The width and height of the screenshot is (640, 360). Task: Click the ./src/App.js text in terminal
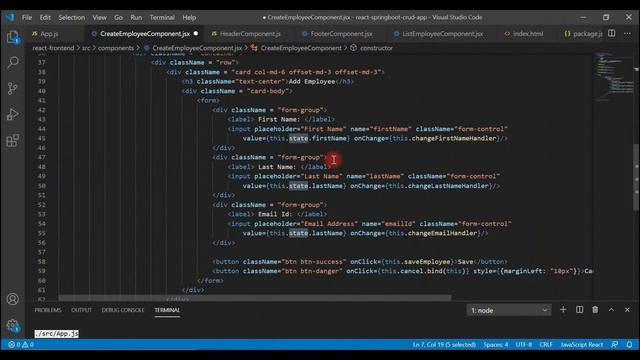click(x=56, y=333)
